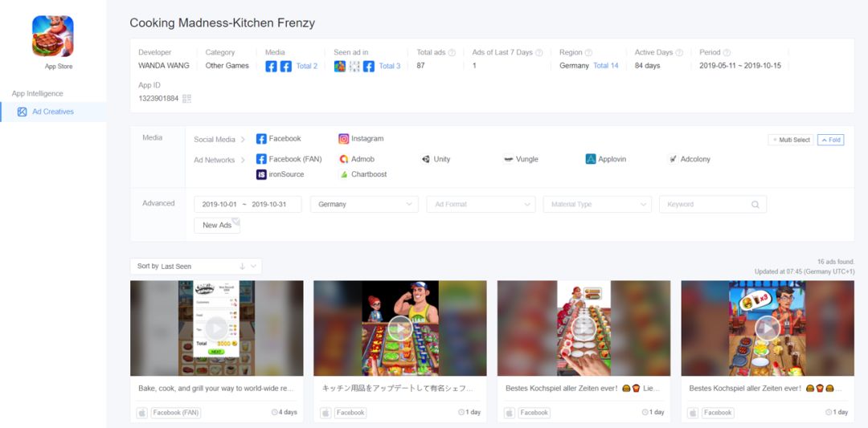Screen dimensions: 868x428
Task: Play the Bake, cook, and grill ad video
Action: pyautogui.click(x=216, y=328)
